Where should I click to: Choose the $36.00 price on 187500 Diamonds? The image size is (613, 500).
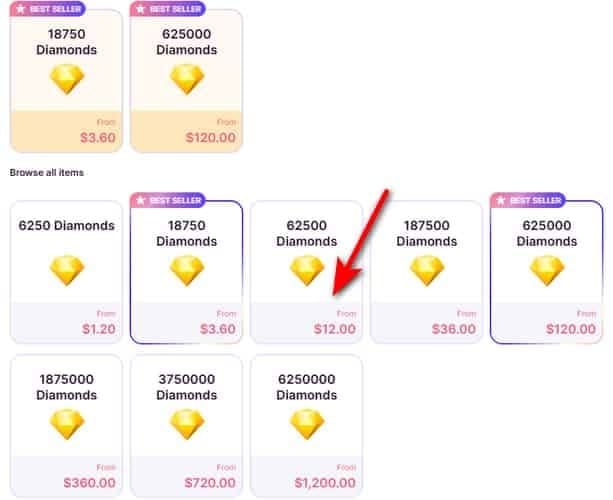point(454,329)
